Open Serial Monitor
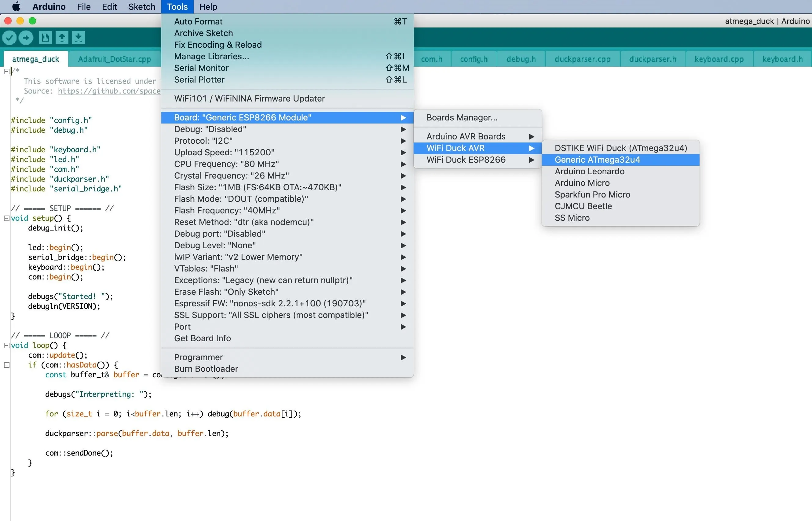The image size is (812, 521). point(287,68)
